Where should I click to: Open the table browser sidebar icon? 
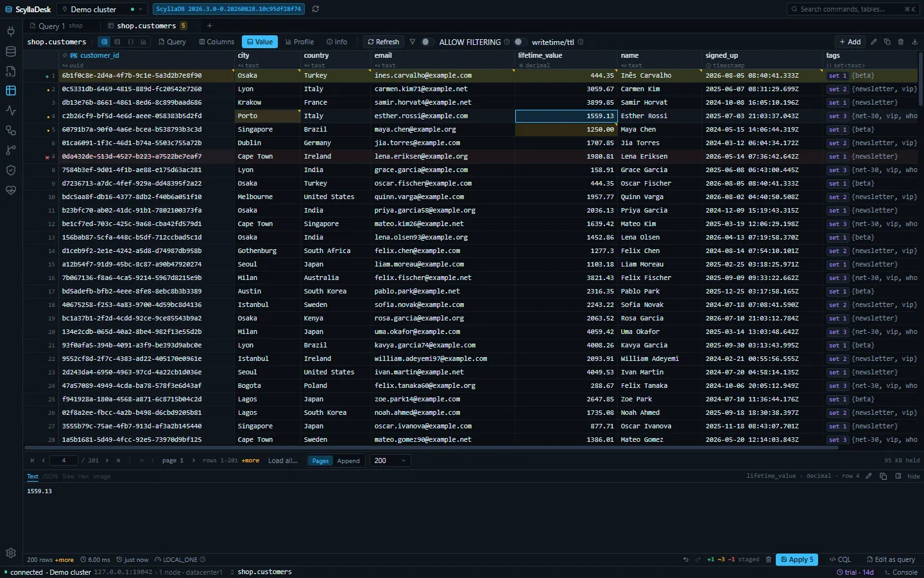10,91
